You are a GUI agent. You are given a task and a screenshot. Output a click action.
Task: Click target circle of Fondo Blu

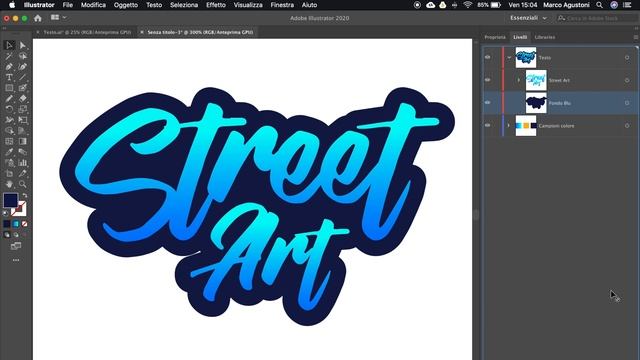pyautogui.click(x=627, y=103)
